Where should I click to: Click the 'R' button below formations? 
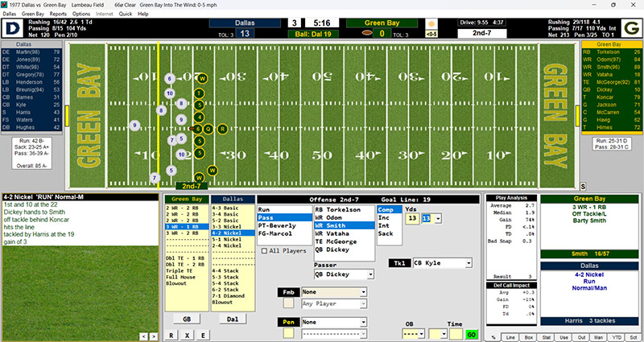click(x=171, y=335)
